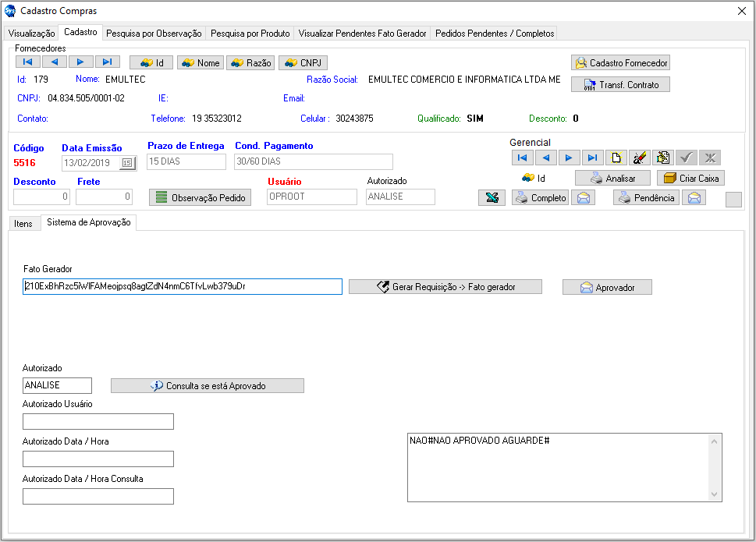Click envelope icon next to Pendência
756x542 pixels.
(x=694, y=198)
